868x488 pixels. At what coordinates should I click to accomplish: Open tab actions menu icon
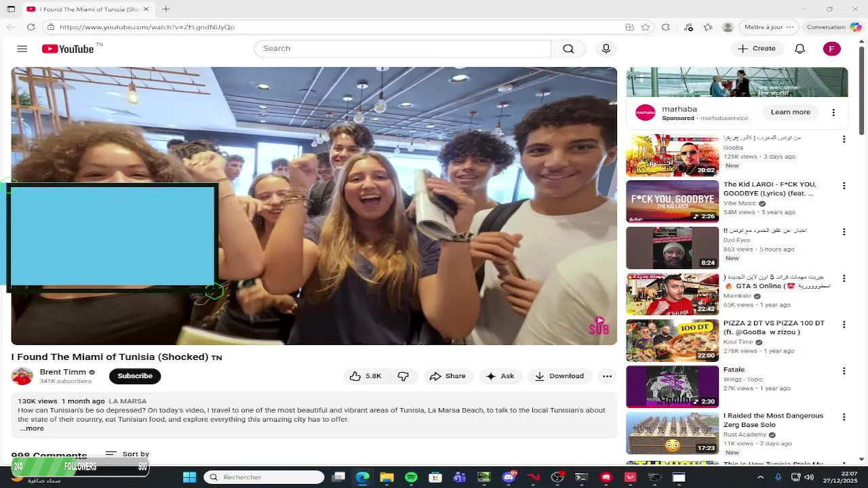click(11, 9)
